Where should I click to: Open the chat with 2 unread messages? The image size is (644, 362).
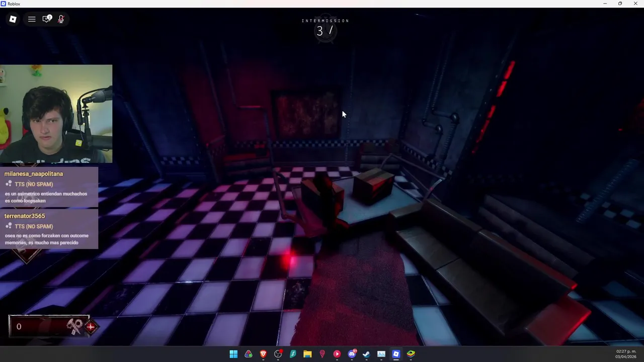coord(47,19)
